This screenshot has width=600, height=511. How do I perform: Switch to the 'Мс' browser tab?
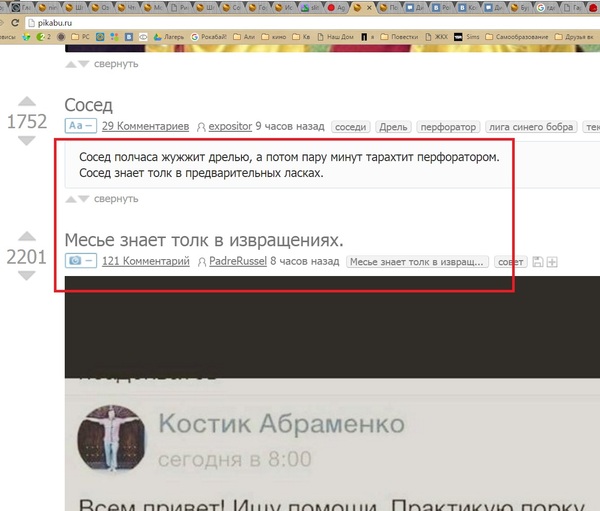coord(153,7)
